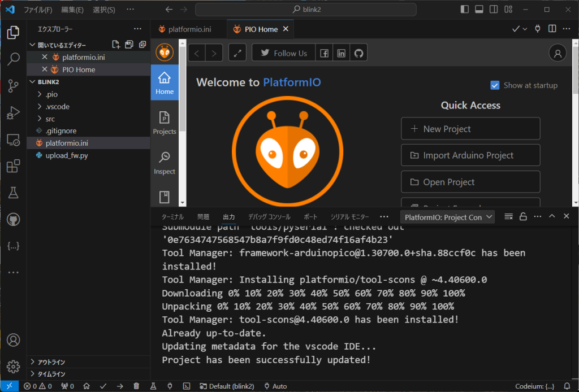Open the Manage settings gear
Viewport: 579px width, 392px height.
click(x=14, y=367)
